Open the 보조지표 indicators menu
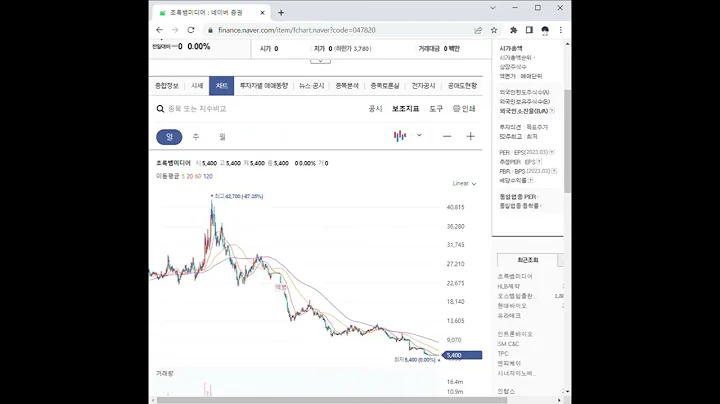Viewport: 720px width, 404px height. pyautogui.click(x=405, y=109)
